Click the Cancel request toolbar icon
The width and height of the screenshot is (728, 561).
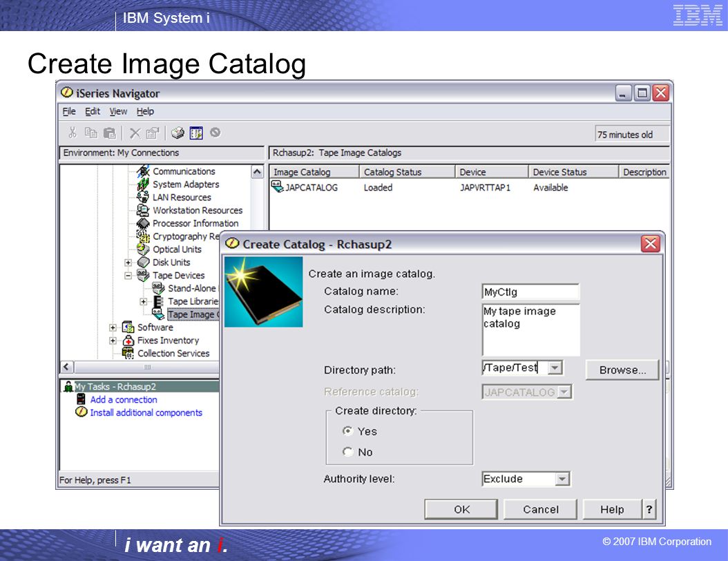(x=215, y=133)
